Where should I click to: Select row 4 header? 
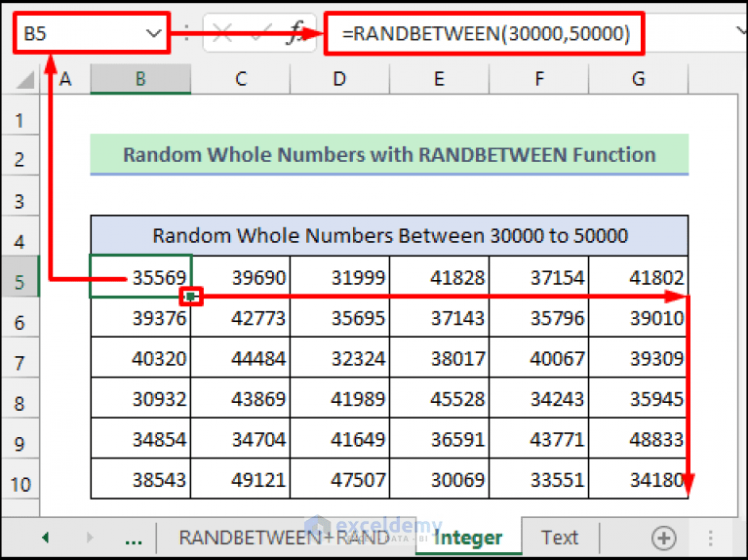coord(20,236)
